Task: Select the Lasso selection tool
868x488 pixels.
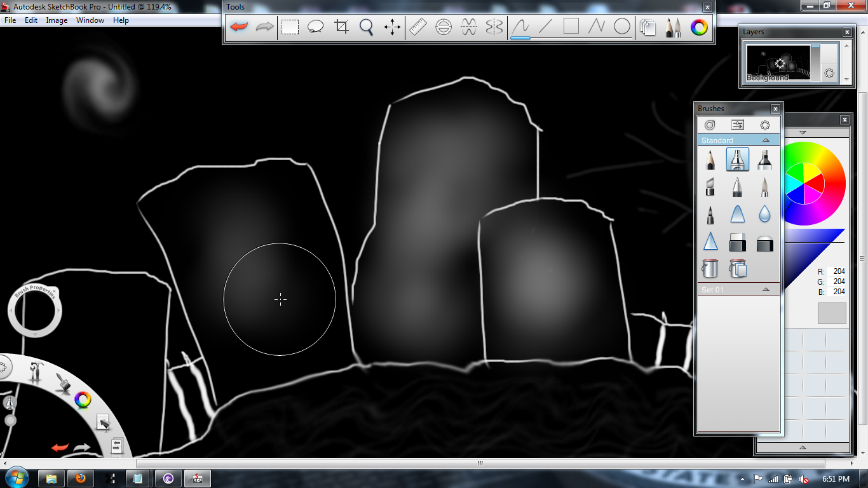Action: coord(316,27)
